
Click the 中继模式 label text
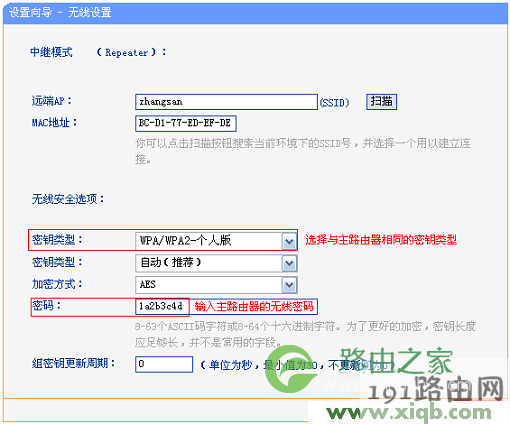[51, 52]
